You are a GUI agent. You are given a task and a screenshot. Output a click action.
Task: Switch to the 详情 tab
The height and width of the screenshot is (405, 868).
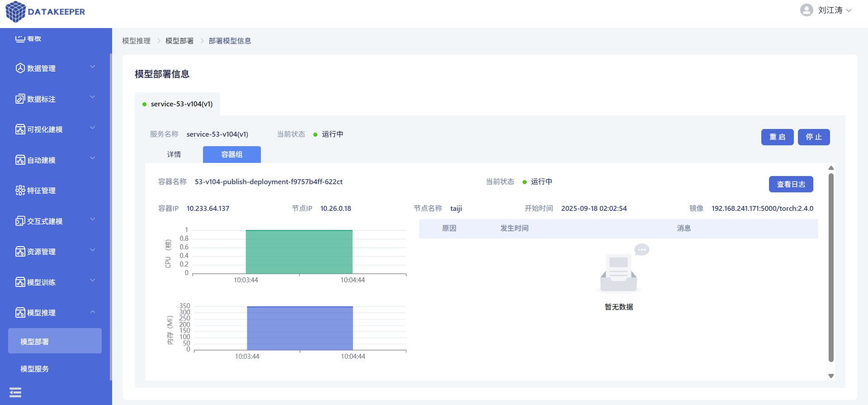pos(174,155)
